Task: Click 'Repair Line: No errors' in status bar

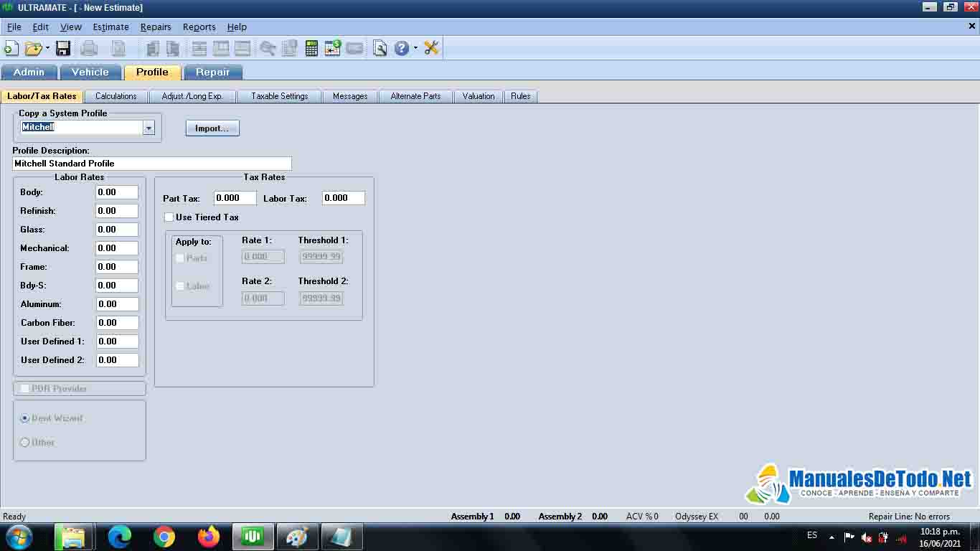Action: (909, 517)
